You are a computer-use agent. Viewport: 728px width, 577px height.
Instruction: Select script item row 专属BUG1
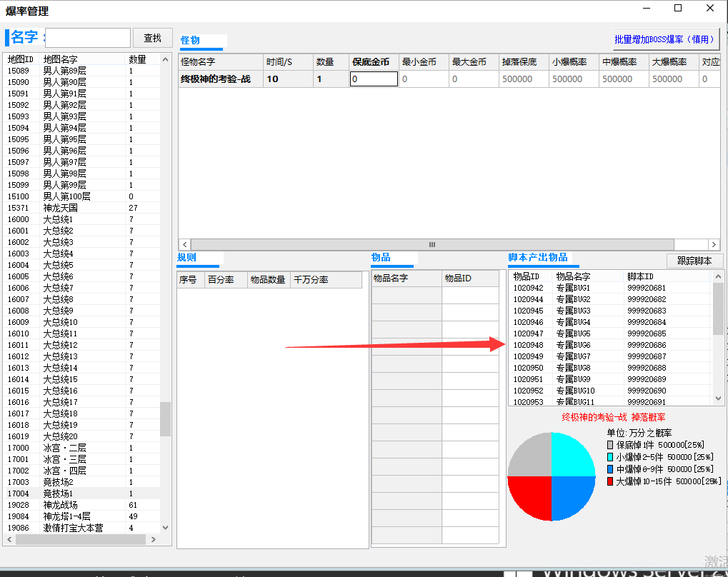(611, 288)
